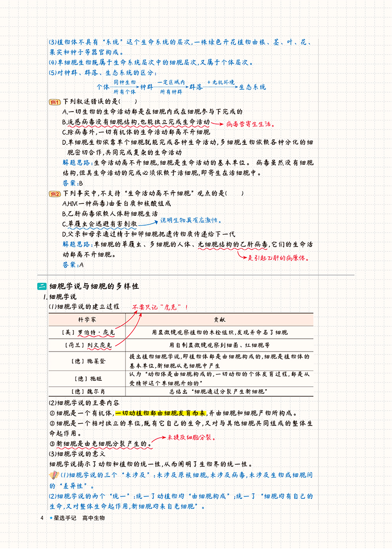The height and width of the screenshot is (549, 392).
Task: Click heading (1)细胞学说的建立过程
Action: pyautogui.click(x=84, y=306)
